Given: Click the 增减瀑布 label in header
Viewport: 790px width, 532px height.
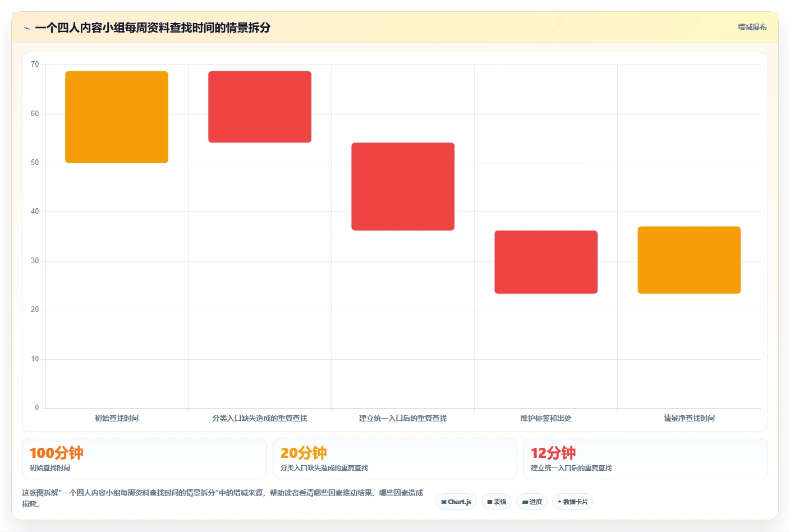Looking at the screenshot, I should [752, 27].
